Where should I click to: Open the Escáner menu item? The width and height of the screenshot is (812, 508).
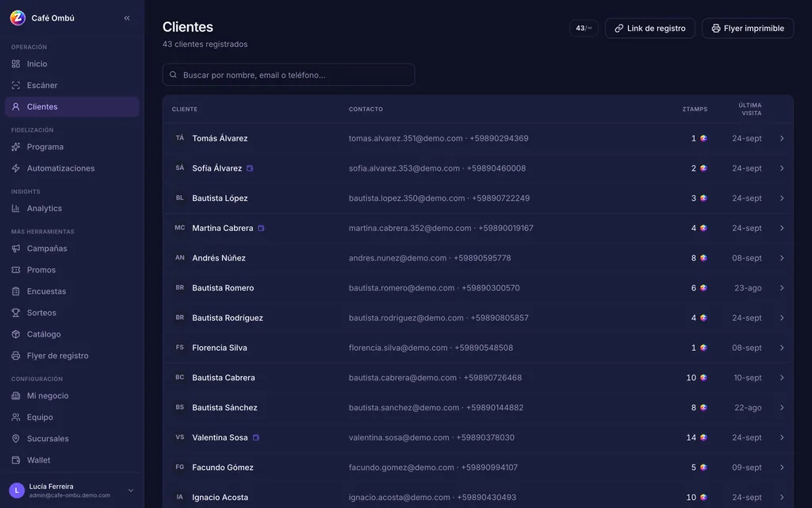[72, 85]
